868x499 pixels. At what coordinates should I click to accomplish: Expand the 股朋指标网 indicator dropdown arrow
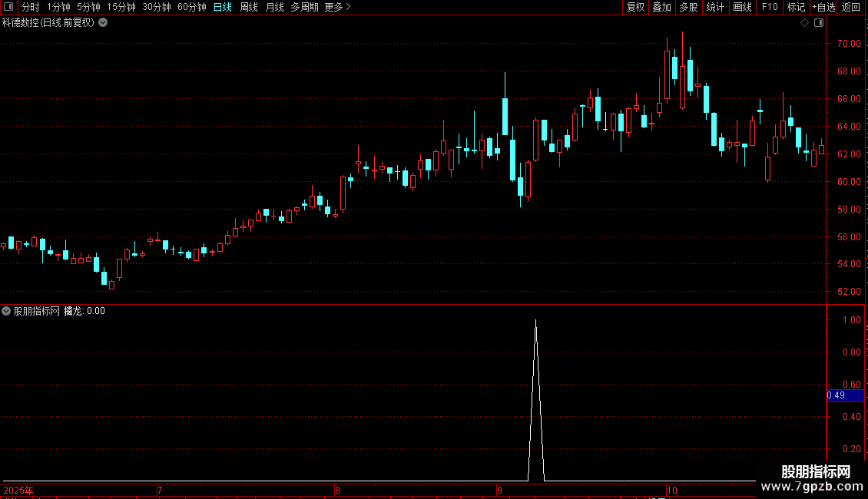pyautogui.click(x=6, y=311)
